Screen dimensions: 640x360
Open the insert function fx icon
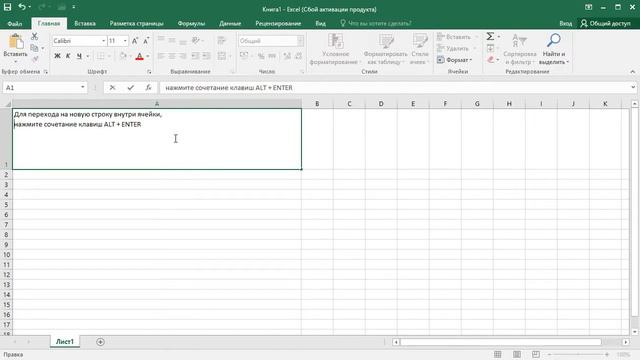point(148,88)
